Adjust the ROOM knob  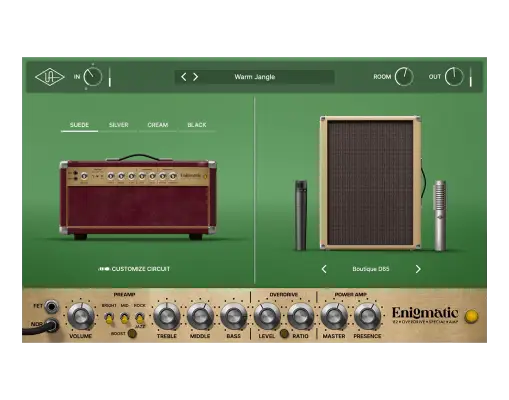click(404, 77)
